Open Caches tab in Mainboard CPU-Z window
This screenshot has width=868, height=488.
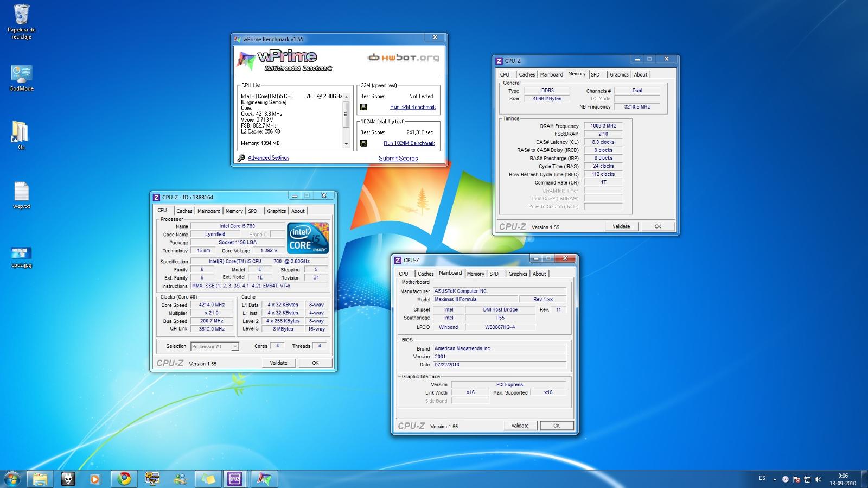426,274
